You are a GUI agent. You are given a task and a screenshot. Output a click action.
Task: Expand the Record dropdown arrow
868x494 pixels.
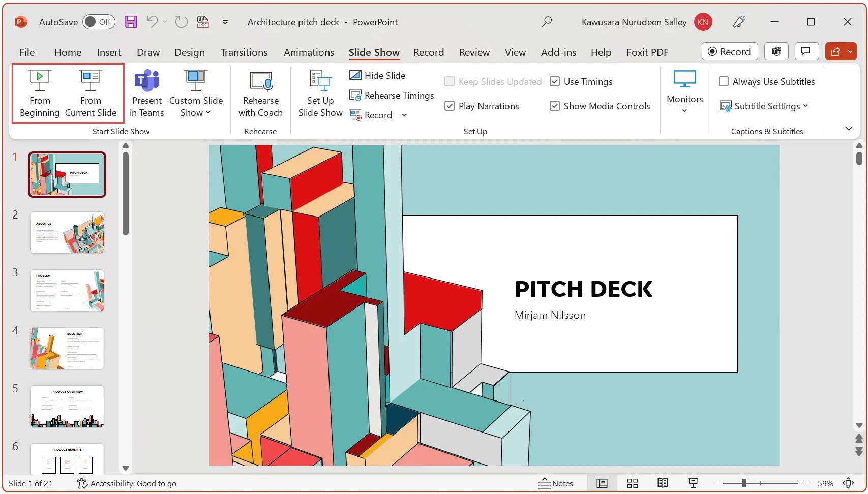point(404,115)
